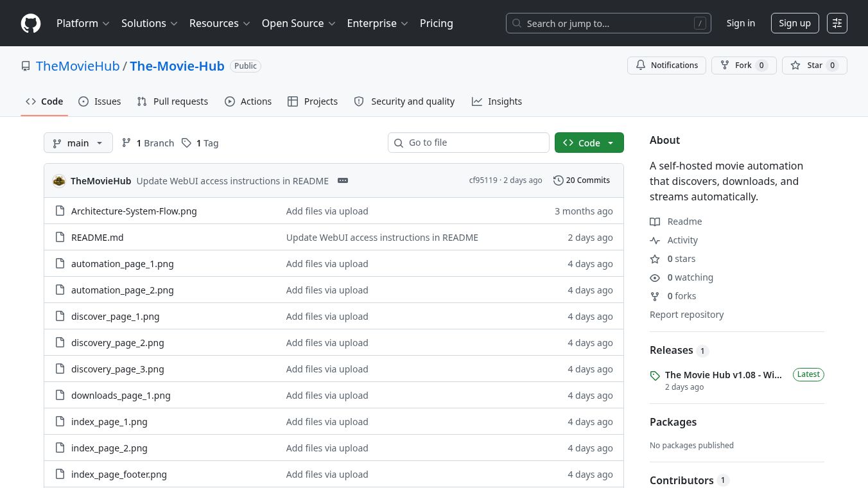Image resolution: width=868 pixels, height=488 pixels.
Task: Select the Code tab
Action: point(44,101)
